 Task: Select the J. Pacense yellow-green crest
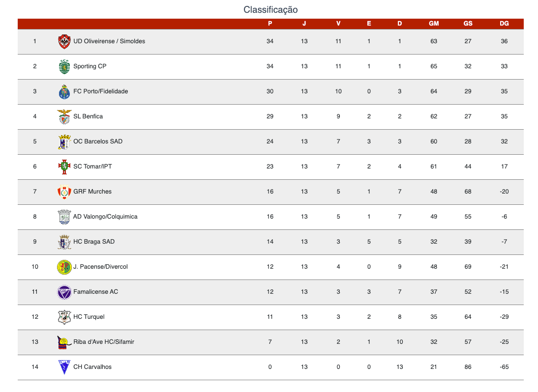click(x=64, y=267)
